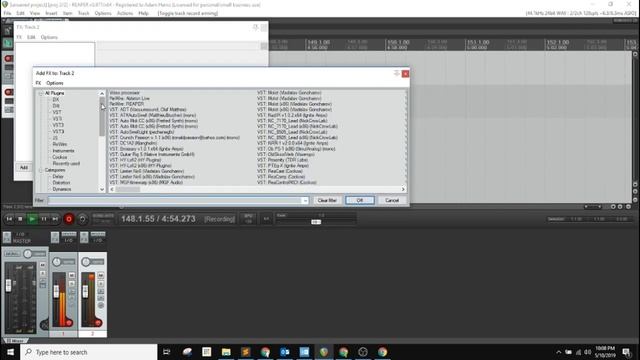Toggle repeat loop in transport bar
Image resolution: width=640 pixels, height=360 pixels.
point(82,219)
